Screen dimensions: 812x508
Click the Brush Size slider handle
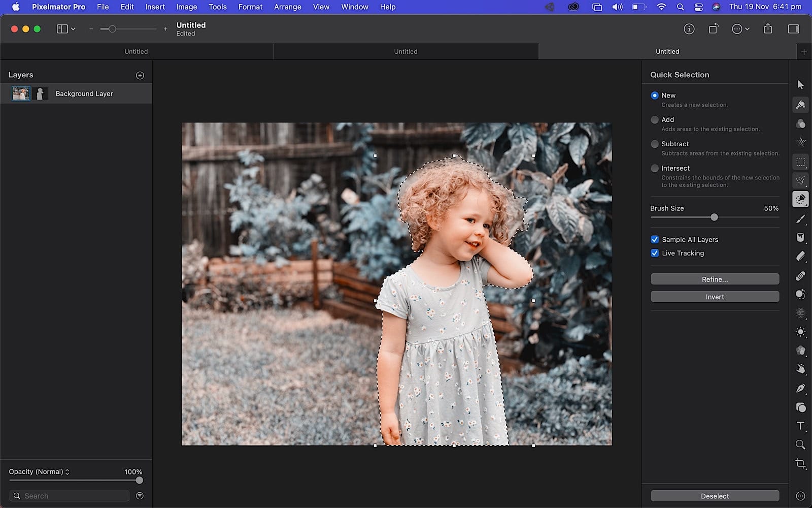[x=714, y=217]
